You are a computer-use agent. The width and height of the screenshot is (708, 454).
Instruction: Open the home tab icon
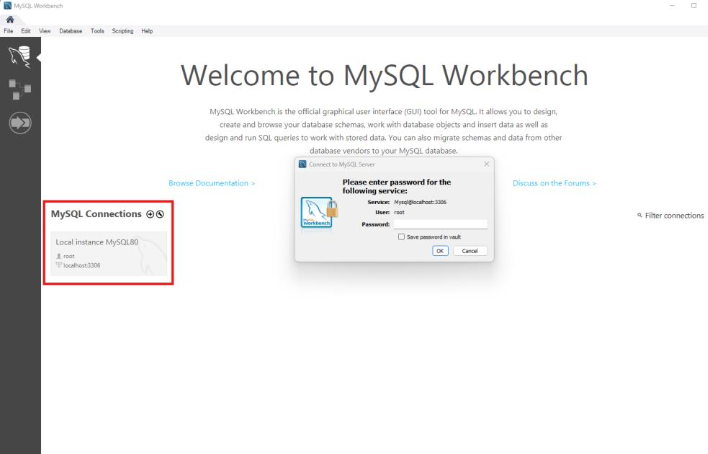[10, 19]
